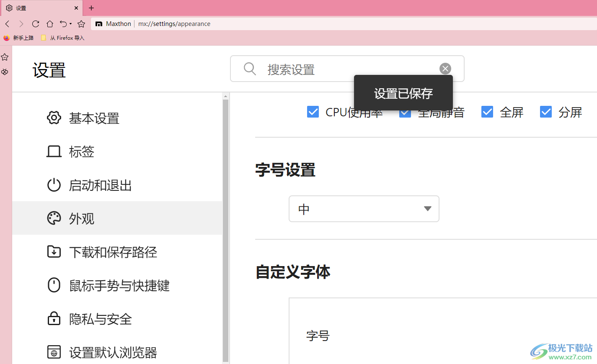Click the lock icon beside 隐私与安全
The width and height of the screenshot is (597, 364).
click(x=54, y=318)
